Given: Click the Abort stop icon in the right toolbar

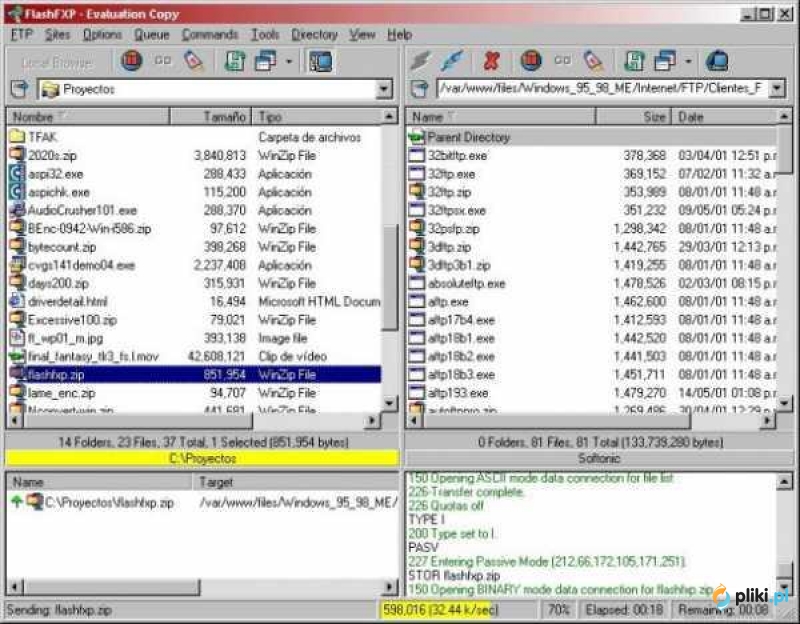Looking at the screenshot, I should point(531,61).
